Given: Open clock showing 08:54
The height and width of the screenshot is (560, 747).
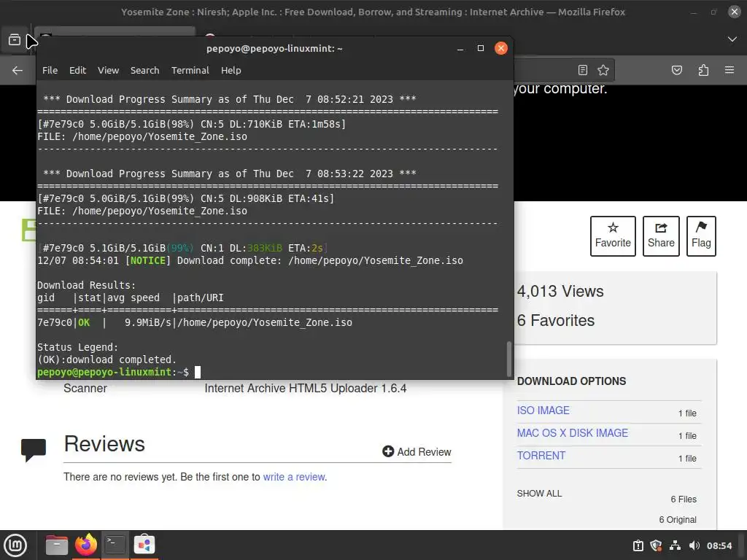Looking at the screenshot, I should [719, 545].
